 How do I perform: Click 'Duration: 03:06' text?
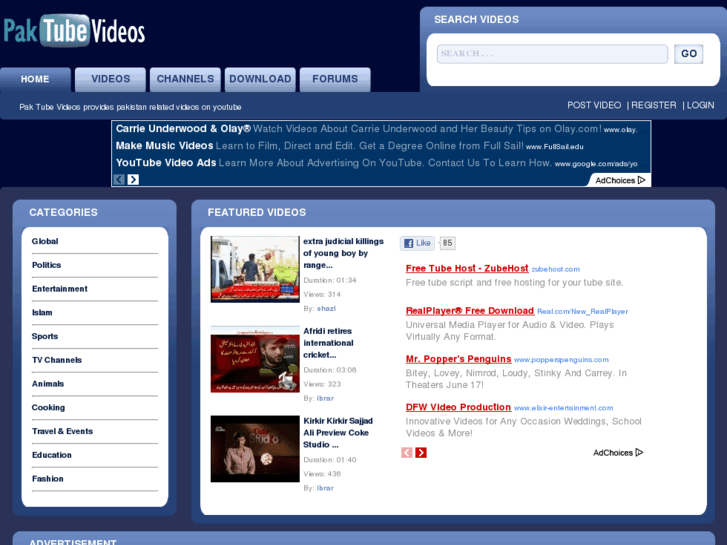tap(330, 370)
